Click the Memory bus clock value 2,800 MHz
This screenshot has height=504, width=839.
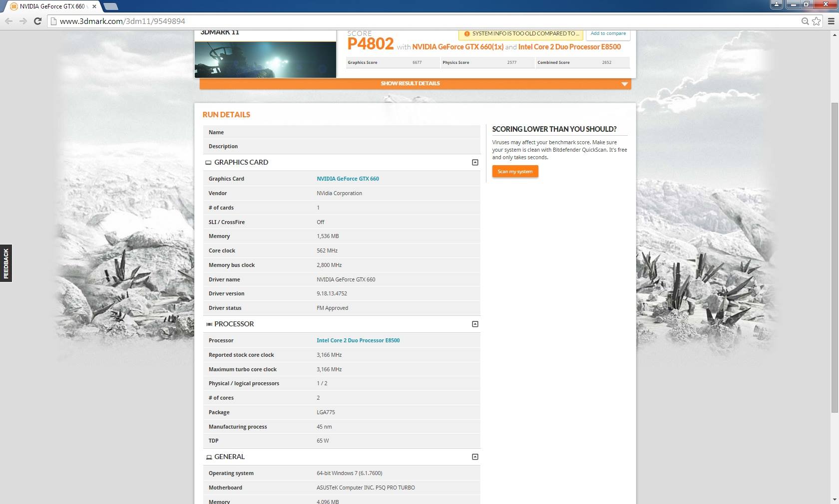tap(329, 265)
